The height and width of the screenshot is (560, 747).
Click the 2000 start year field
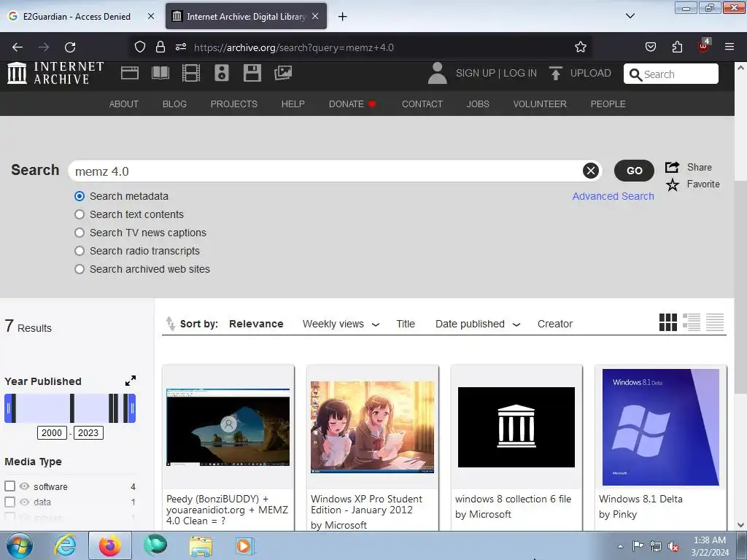click(52, 432)
